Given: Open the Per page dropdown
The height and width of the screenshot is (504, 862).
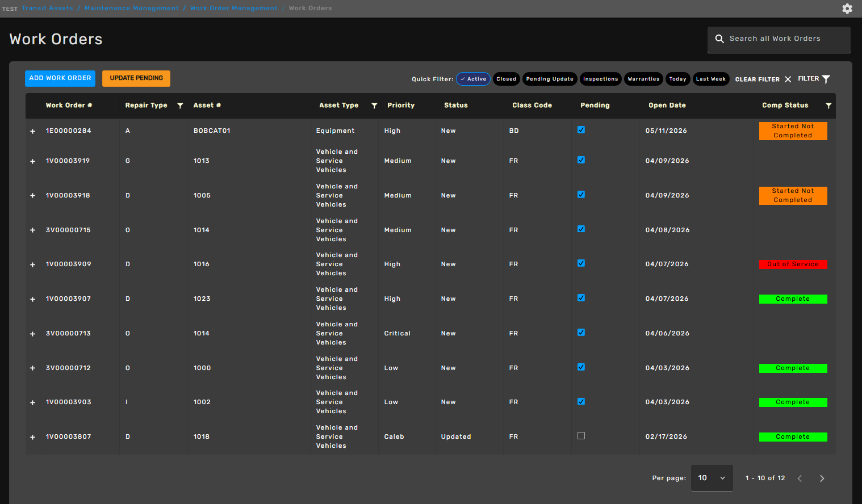Looking at the screenshot, I should (x=712, y=478).
